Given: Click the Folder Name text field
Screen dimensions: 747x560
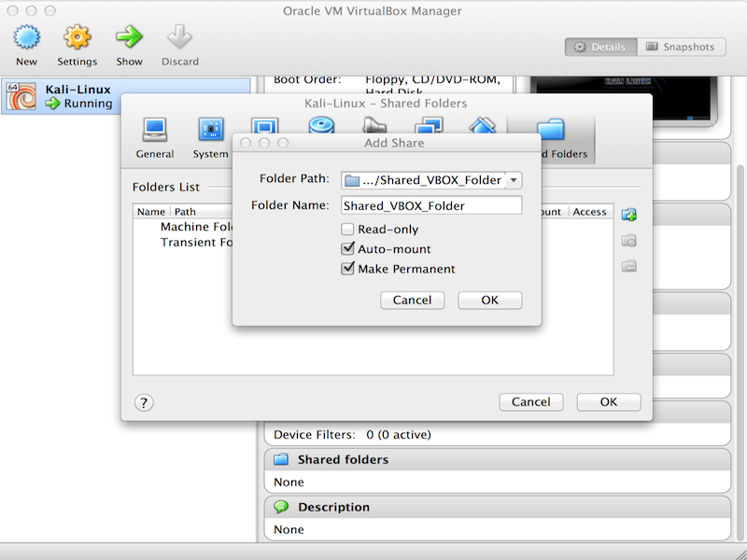Looking at the screenshot, I should [430, 205].
